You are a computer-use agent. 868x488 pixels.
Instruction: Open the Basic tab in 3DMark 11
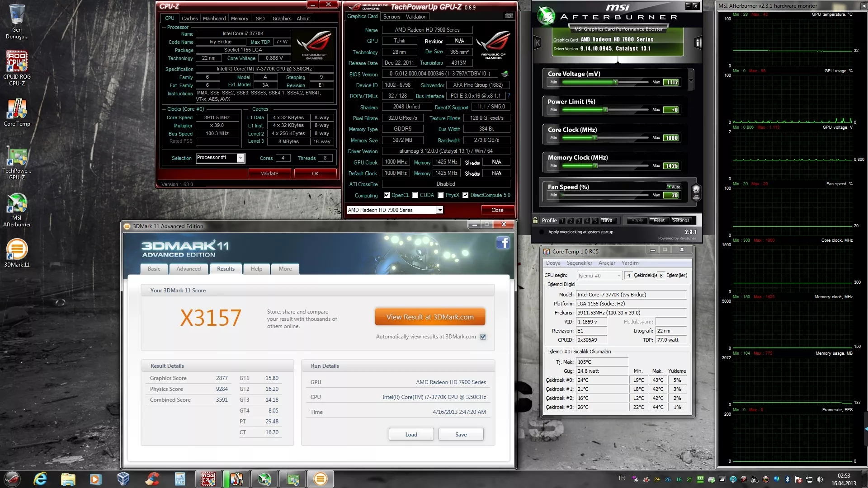click(154, 269)
